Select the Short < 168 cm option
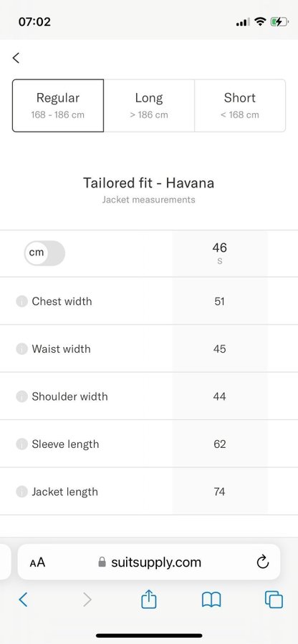Image resolution: width=298 pixels, height=644 pixels. (240, 106)
